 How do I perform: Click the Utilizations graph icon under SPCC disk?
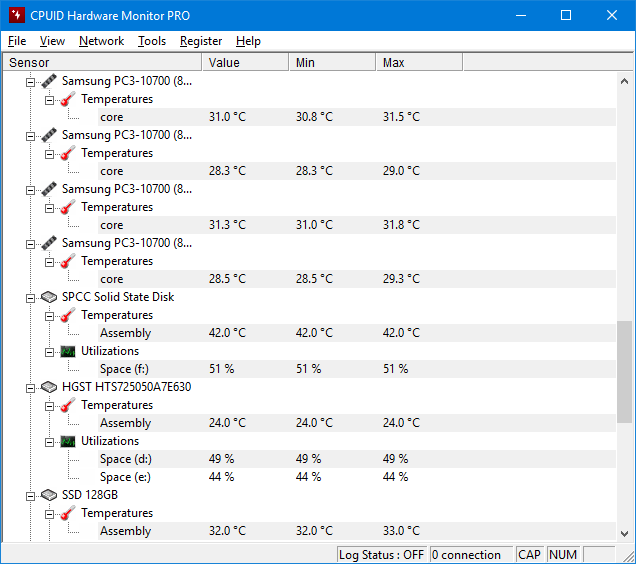[x=68, y=351]
